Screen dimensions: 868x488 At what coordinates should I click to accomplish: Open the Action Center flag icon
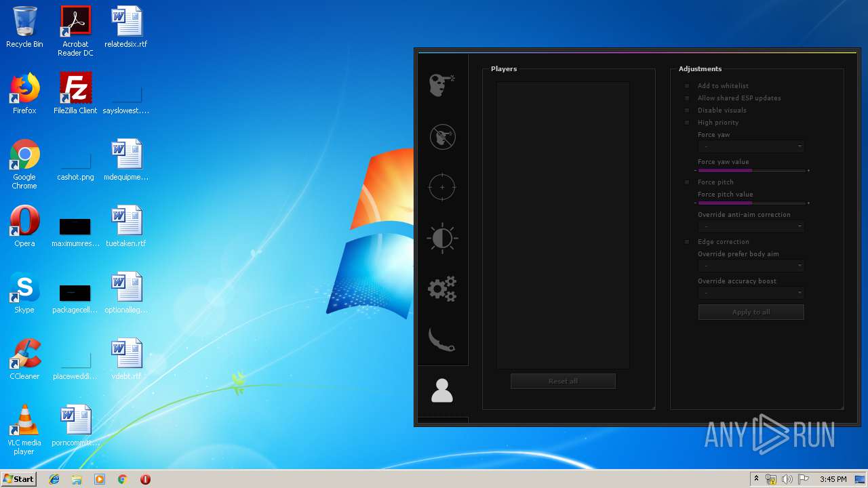click(x=803, y=479)
